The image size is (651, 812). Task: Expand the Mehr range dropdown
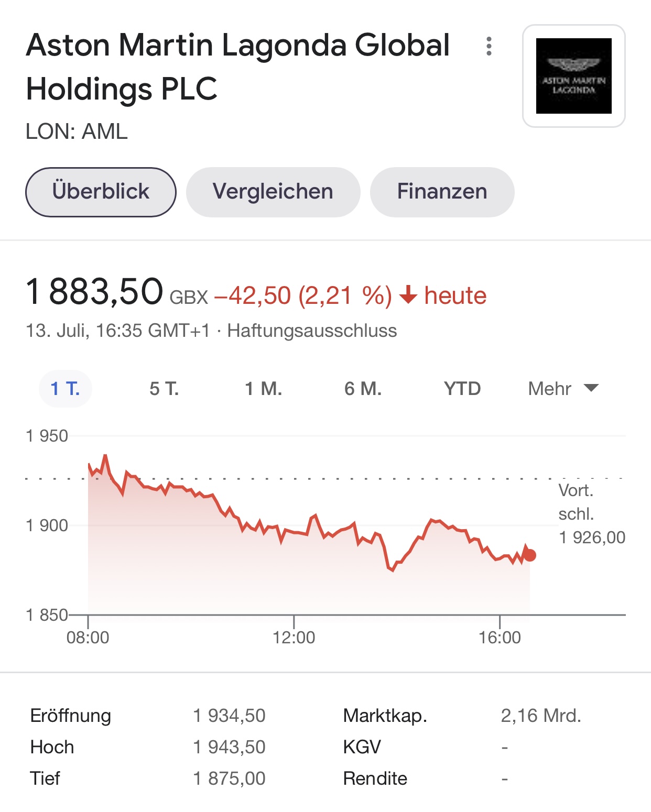point(563,389)
